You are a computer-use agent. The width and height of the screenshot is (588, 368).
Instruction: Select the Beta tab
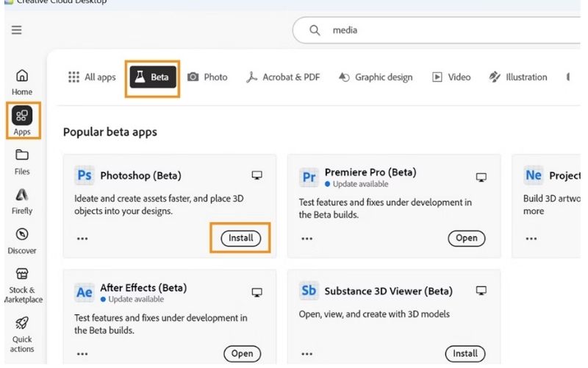153,77
